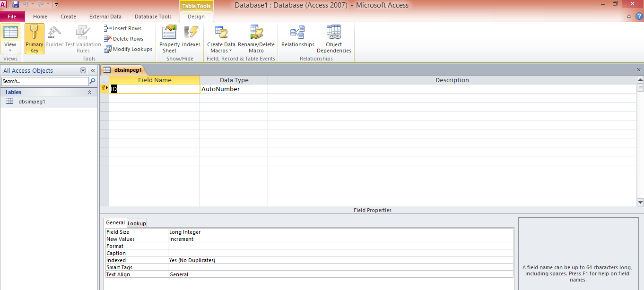Viewport: 644px width, 290px height.
Task: Click the Description cell of ID row
Action: (x=452, y=89)
